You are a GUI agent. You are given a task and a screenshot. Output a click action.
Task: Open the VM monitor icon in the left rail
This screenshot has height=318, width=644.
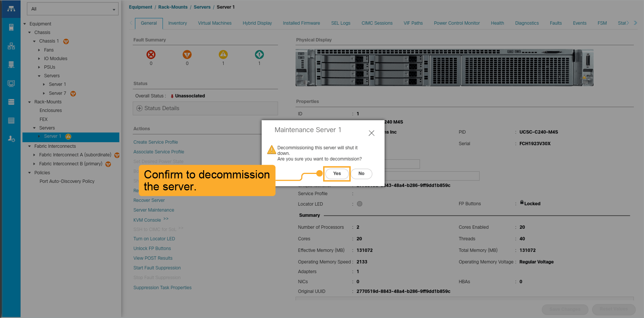pos(11,83)
